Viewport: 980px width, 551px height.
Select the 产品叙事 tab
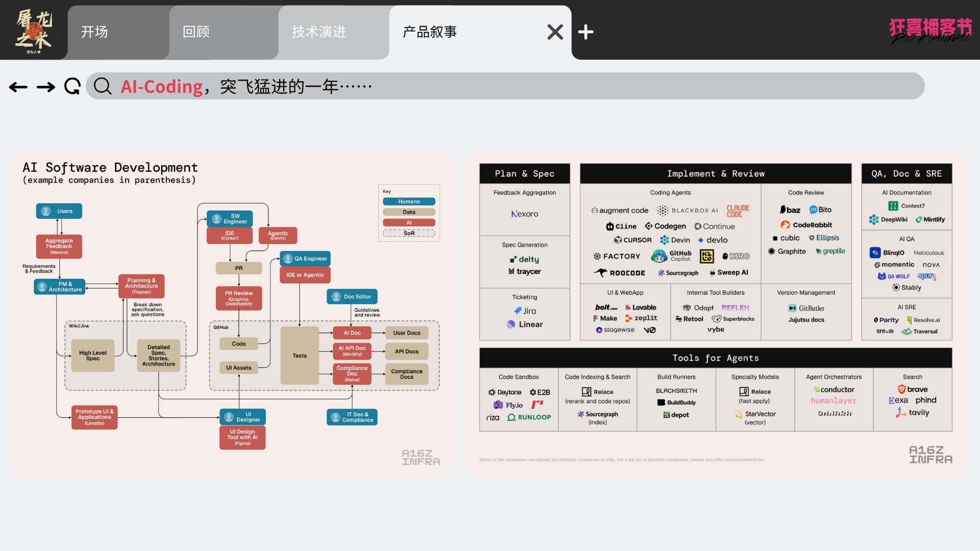430,32
